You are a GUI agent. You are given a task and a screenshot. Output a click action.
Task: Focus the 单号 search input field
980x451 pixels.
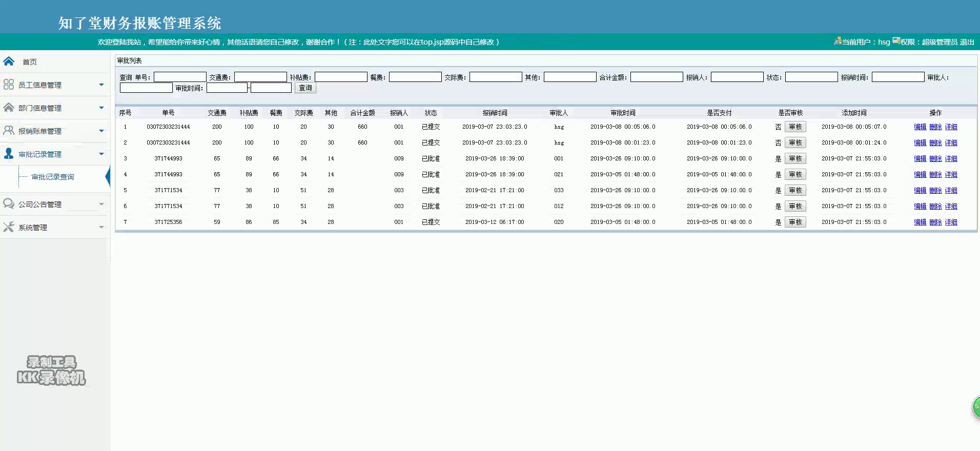coord(180,77)
